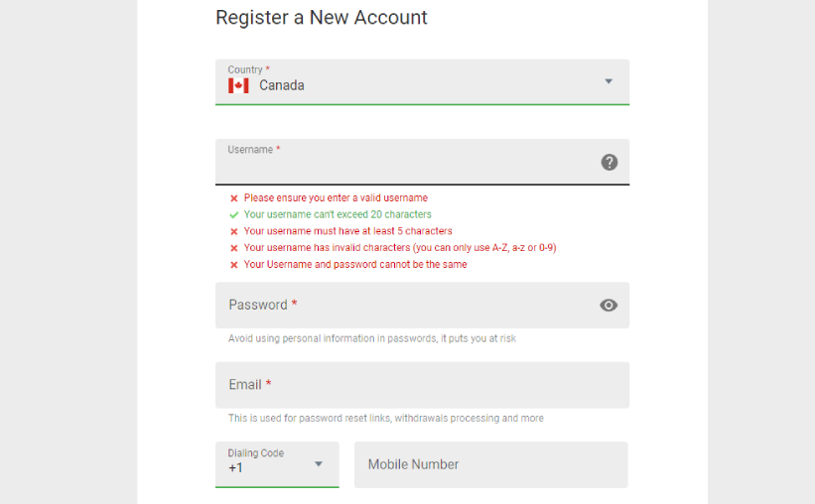
Task: Click the Canada flag icon
Action: click(x=238, y=85)
